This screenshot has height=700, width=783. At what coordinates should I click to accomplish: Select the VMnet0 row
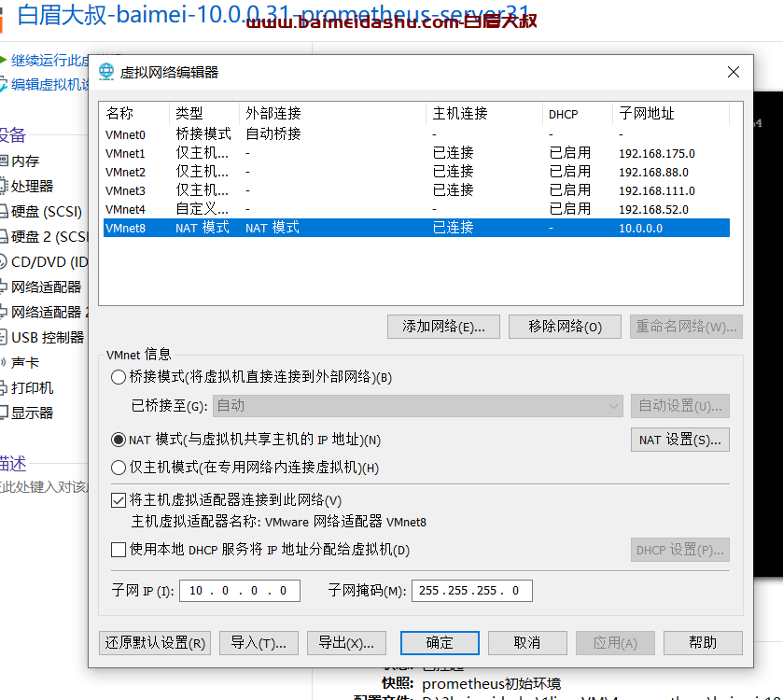416,134
